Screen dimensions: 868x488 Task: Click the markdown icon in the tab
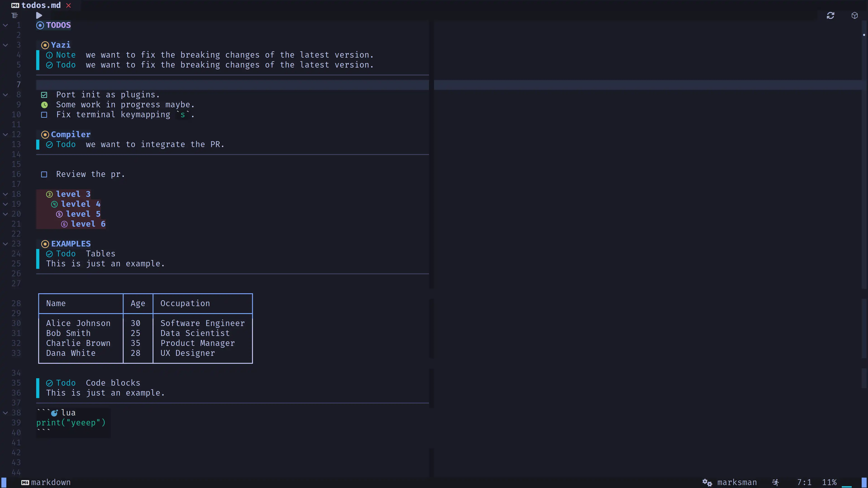click(x=15, y=5)
